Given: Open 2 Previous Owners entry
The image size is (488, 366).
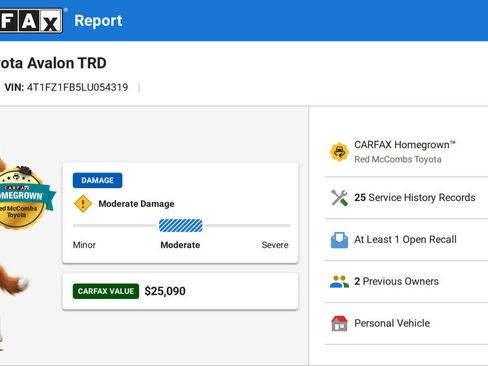Looking at the screenshot, I should pos(406,282).
